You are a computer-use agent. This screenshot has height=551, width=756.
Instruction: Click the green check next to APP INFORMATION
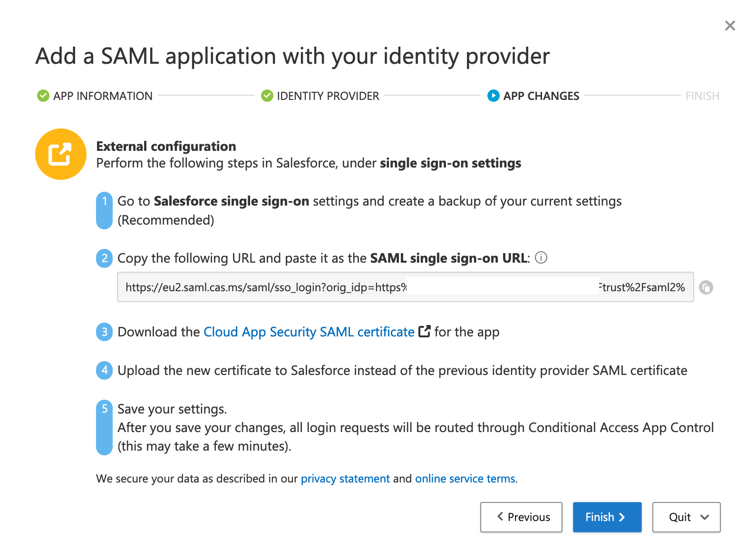[x=43, y=96]
